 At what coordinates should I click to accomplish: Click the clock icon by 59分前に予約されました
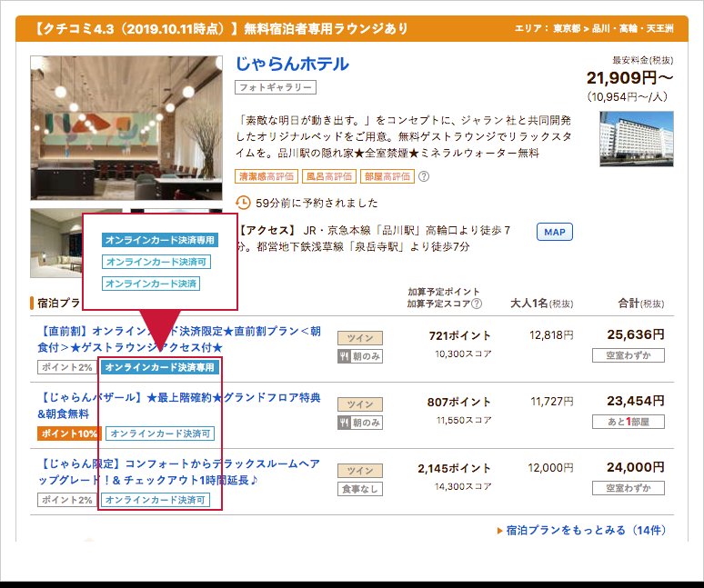tap(243, 203)
